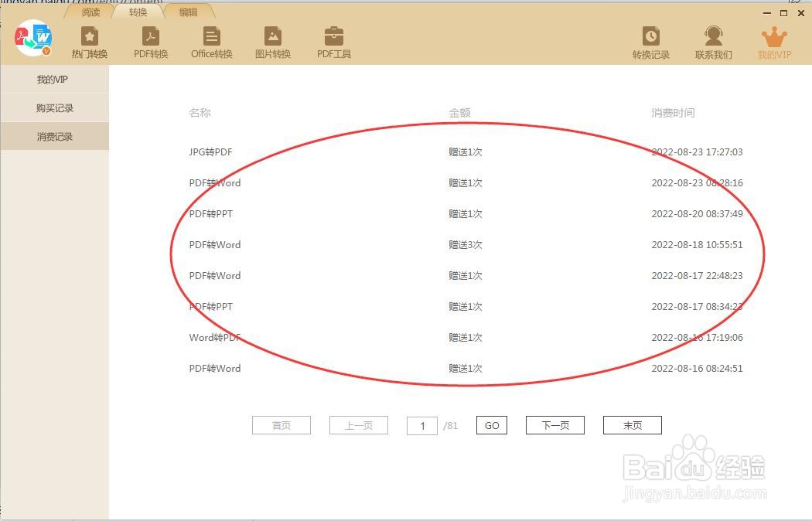812x521 pixels.
Task: Click the 首页 first page button
Action: pos(281,424)
